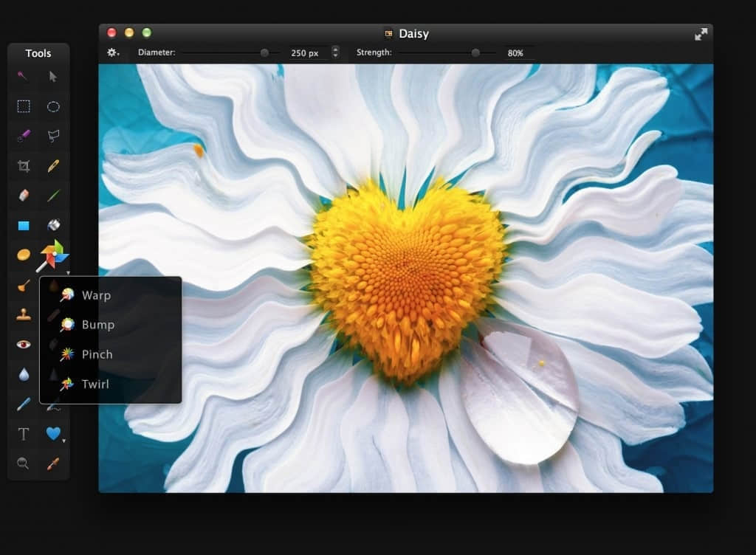
Task: Select the Clone Stamp tool
Action: click(24, 314)
